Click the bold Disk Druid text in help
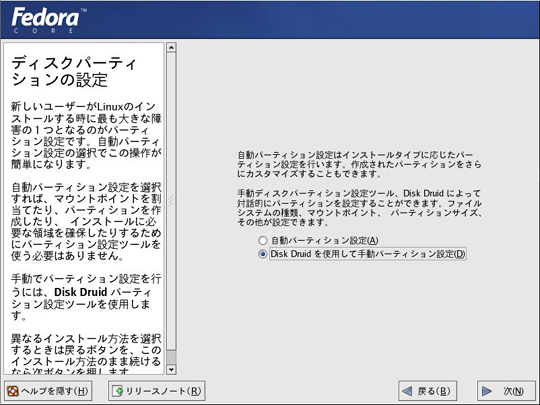Viewport: 540px width, 405px height. point(81,292)
